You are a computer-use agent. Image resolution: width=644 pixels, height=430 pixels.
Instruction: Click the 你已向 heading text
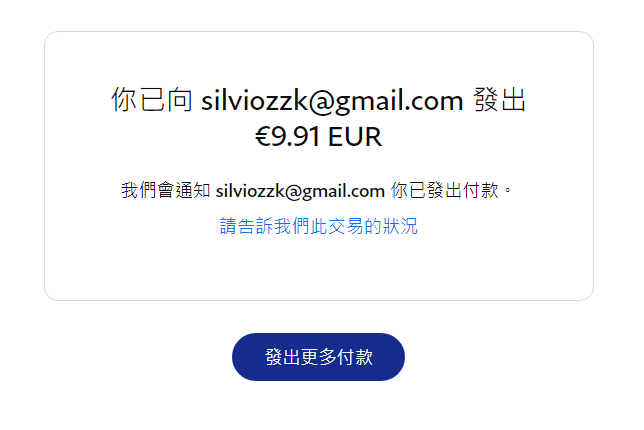(x=152, y=100)
